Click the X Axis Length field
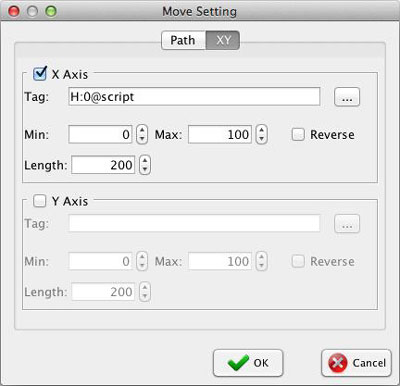Image resolution: width=400 pixels, height=386 pixels. [103, 165]
